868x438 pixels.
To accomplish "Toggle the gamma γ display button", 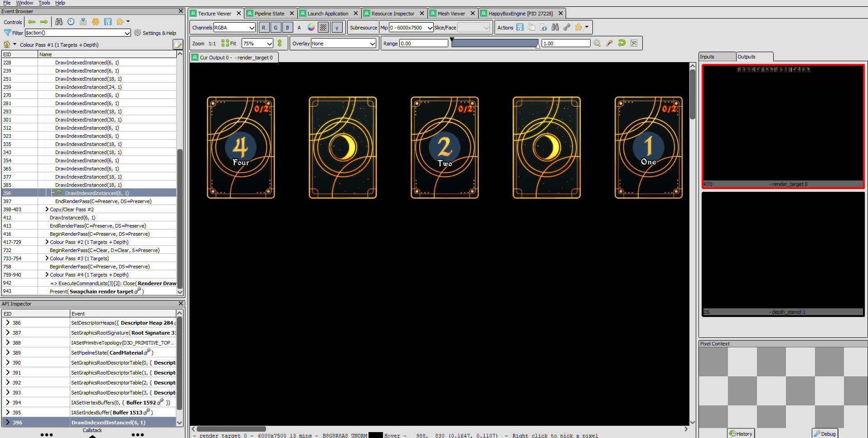I will 337,27.
